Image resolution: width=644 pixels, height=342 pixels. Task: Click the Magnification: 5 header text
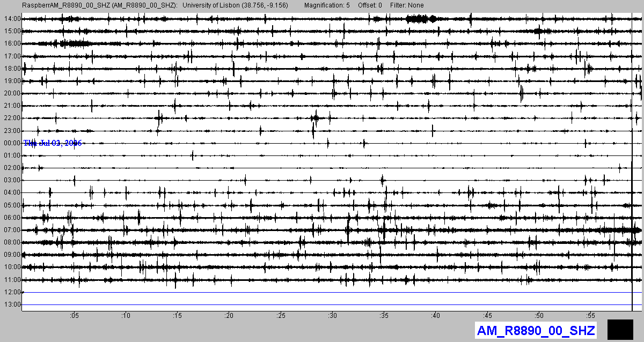[327, 5]
